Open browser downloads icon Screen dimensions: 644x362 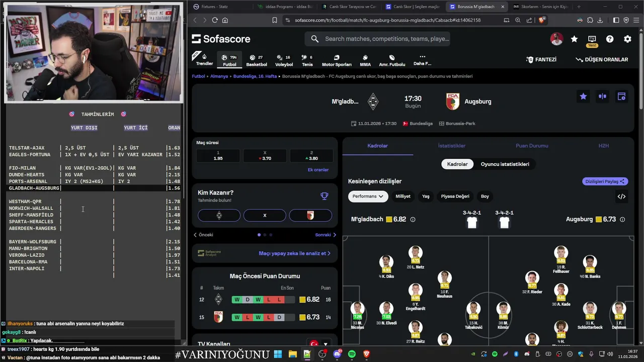point(600,20)
